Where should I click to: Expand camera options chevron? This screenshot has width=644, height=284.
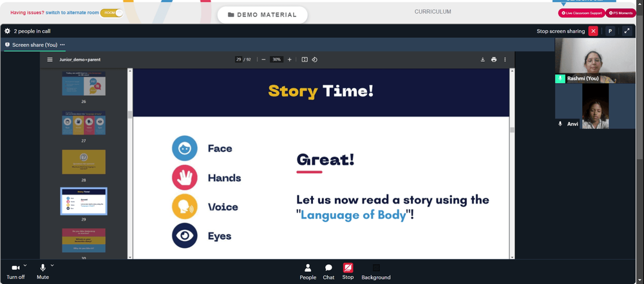[x=25, y=265]
